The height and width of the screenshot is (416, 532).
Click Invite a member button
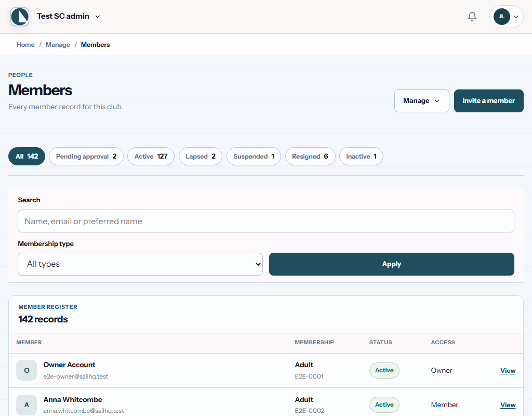(x=488, y=101)
